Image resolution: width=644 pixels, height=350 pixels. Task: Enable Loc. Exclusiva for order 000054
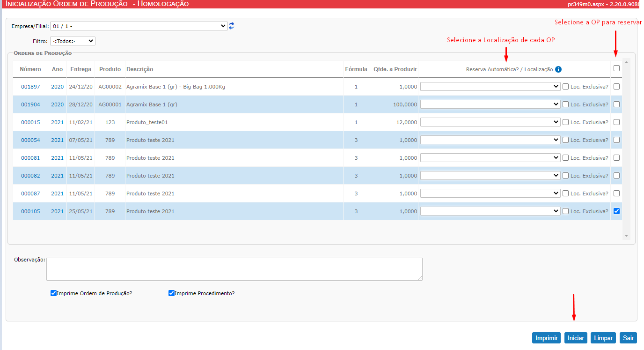pyautogui.click(x=566, y=140)
